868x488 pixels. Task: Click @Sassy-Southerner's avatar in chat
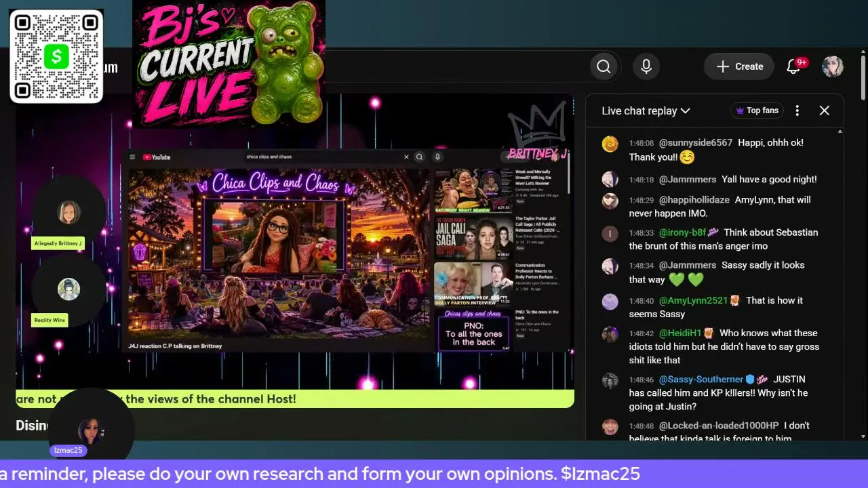(610, 380)
